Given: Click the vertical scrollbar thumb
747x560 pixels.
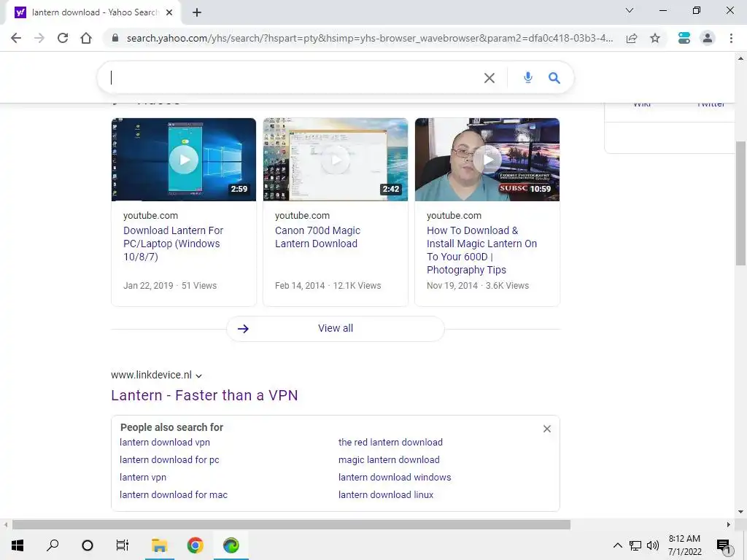Looking at the screenshot, I should coord(740,203).
